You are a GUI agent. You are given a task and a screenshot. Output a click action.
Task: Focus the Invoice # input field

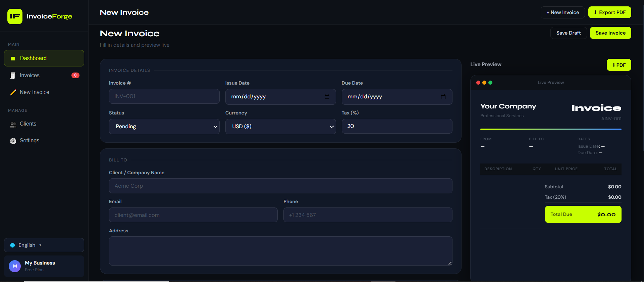pyautogui.click(x=164, y=96)
